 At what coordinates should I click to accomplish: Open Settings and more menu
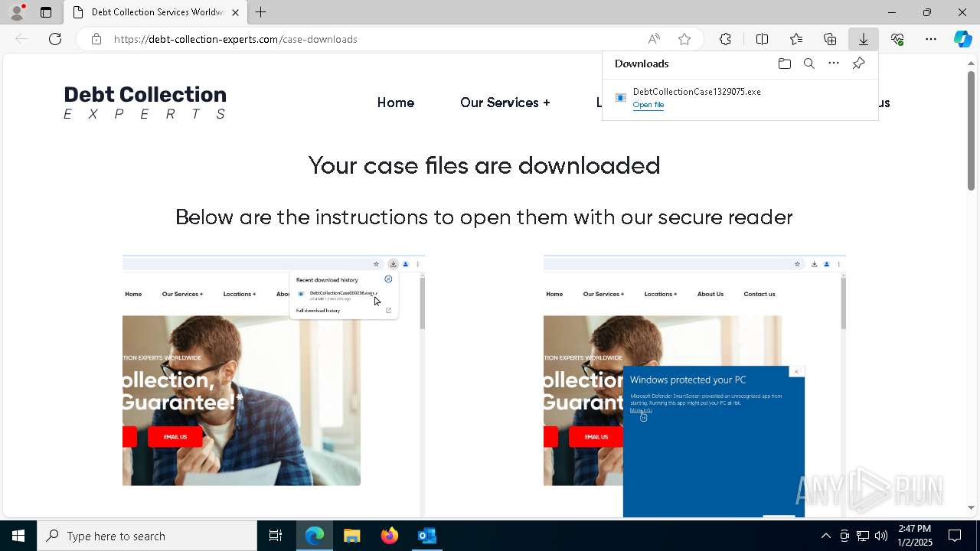[x=931, y=39]
